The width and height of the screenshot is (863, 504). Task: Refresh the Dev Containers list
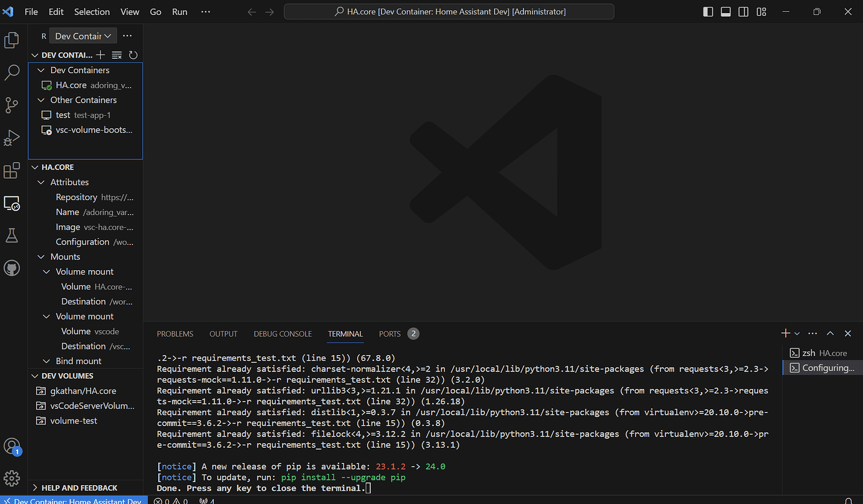click(x=133, y=55)
